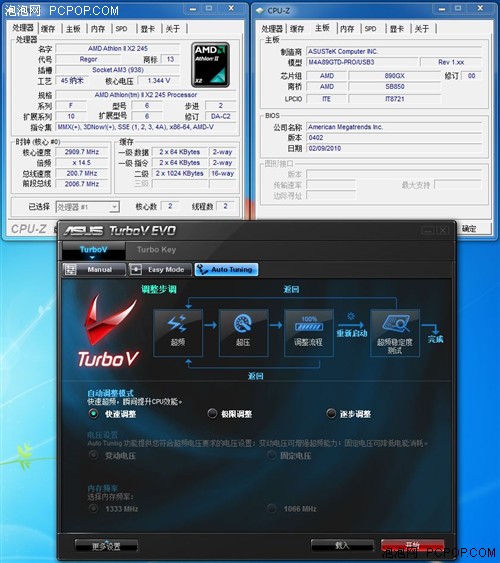
Task: Click the 2 x 1024 KBytes L2 cache value
Action: tap(179, 173)
